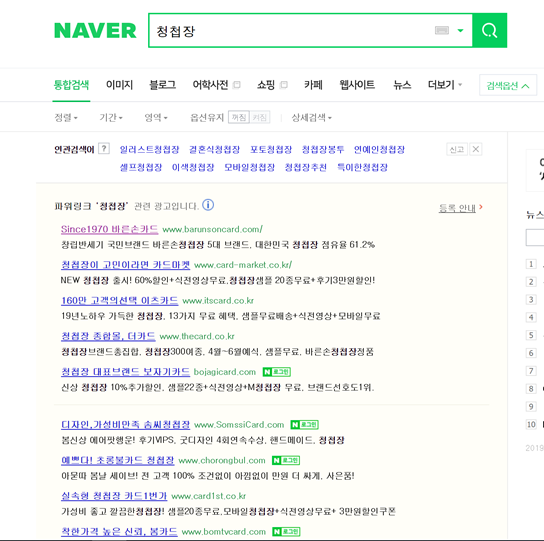Click rank number 5 in the right sidebar
The width and height of the screenshot is (544, 541).
[531, 335]
